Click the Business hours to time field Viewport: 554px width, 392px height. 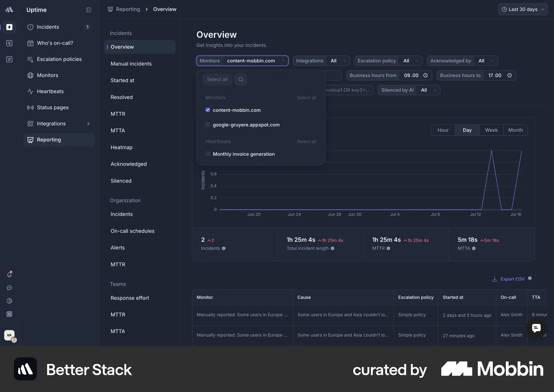[476, 75]
